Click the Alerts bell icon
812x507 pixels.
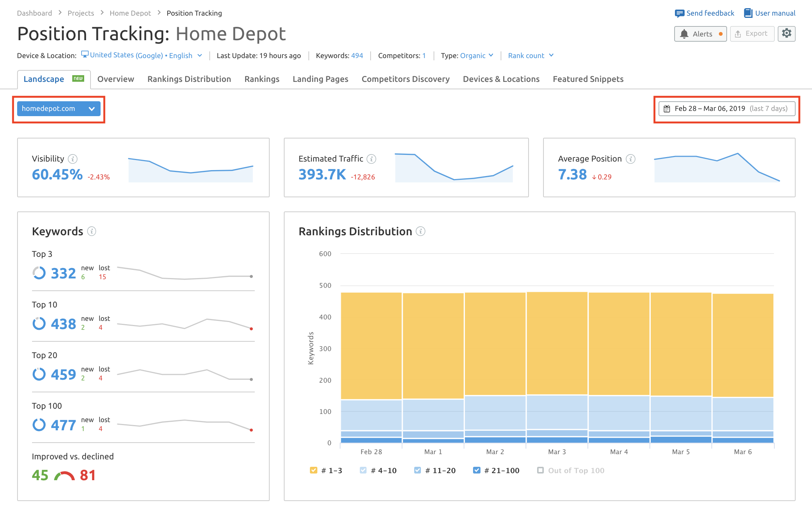(x=684, y=34)
